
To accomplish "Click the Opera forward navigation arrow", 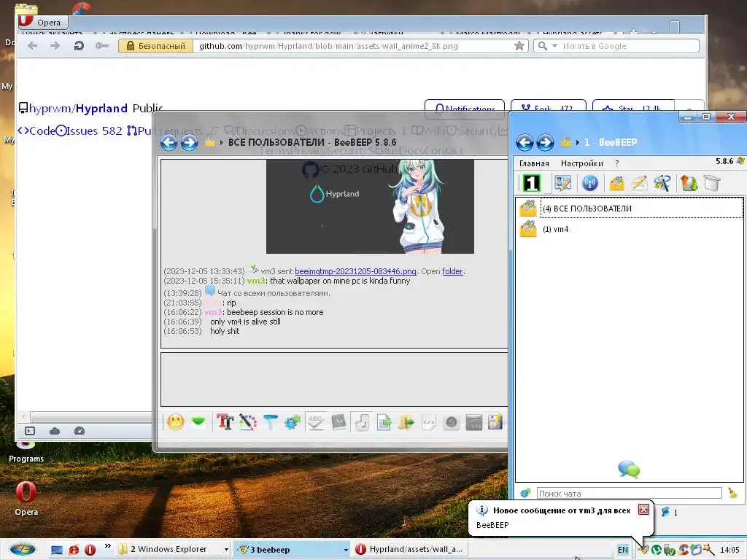I will (55, 46).
